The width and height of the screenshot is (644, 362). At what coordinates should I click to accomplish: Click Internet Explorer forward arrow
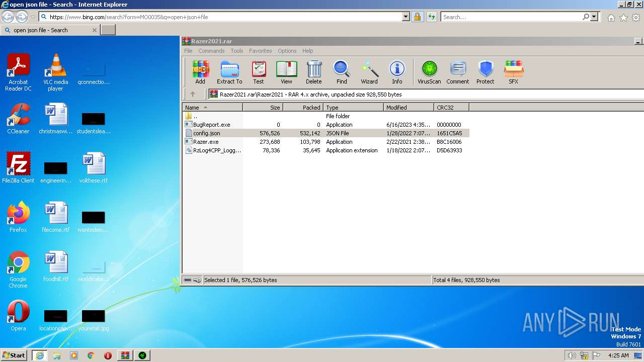click(22, 17)
